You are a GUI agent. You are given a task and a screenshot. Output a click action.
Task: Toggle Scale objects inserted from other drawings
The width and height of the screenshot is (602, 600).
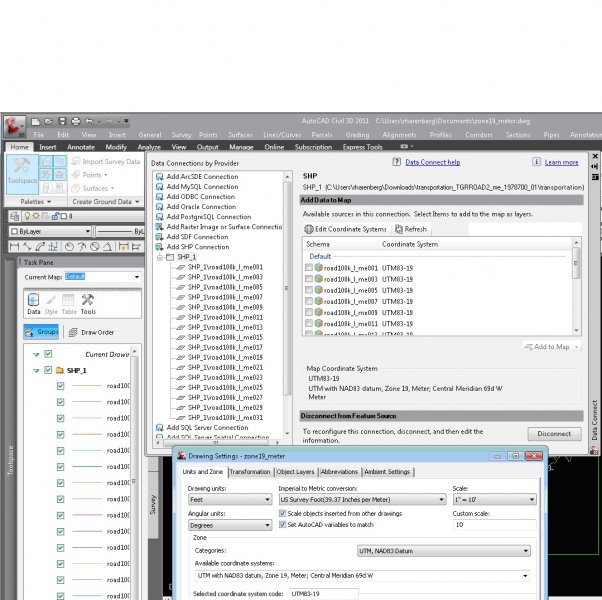tap(283, 513)
